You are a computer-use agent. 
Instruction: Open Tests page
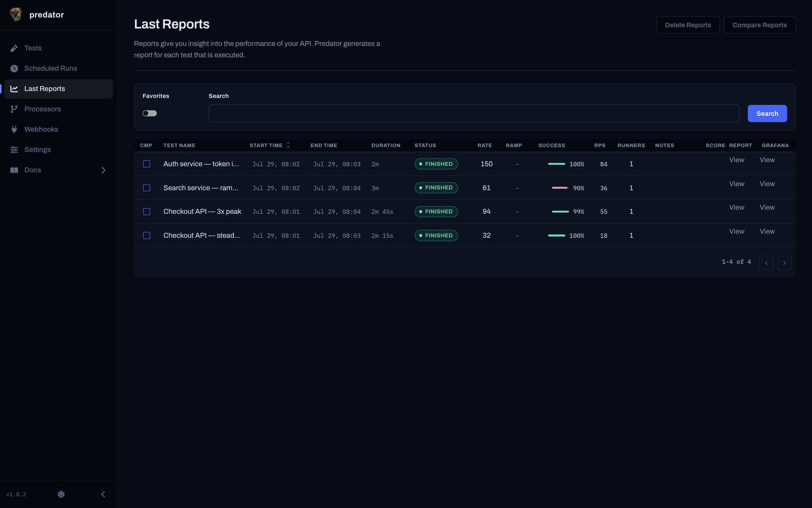point(58,48)
